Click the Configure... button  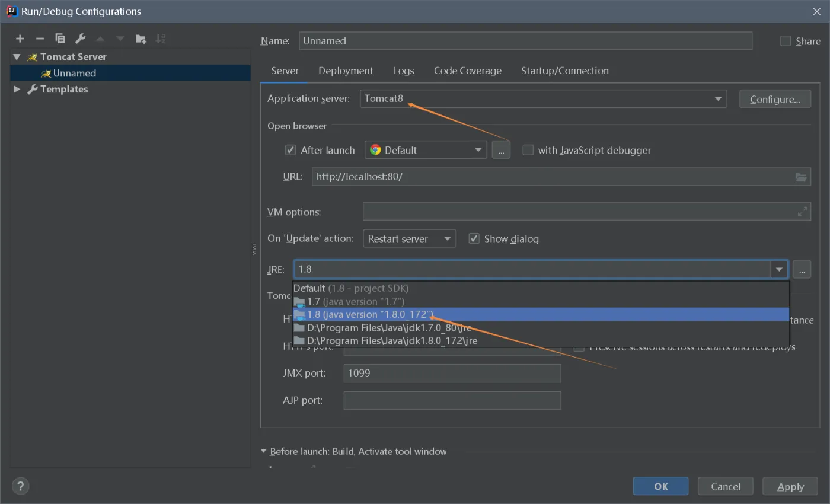point(775,99)
